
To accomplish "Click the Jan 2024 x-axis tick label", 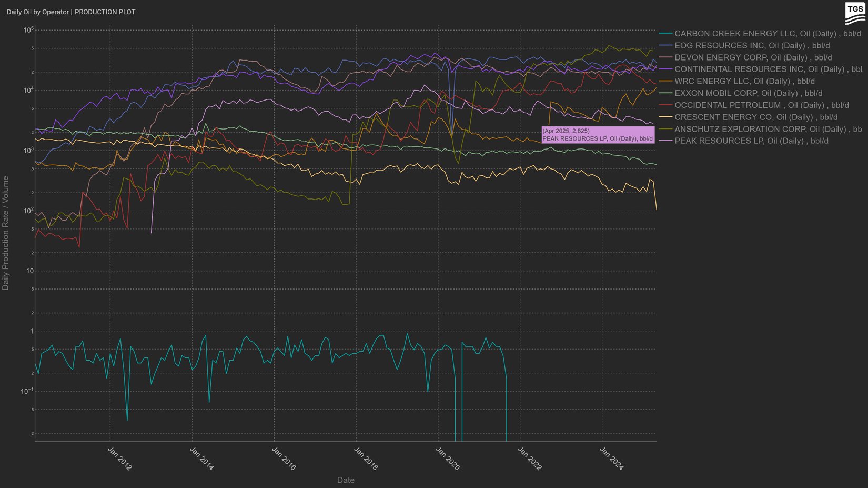I will (x=612, y=459).
